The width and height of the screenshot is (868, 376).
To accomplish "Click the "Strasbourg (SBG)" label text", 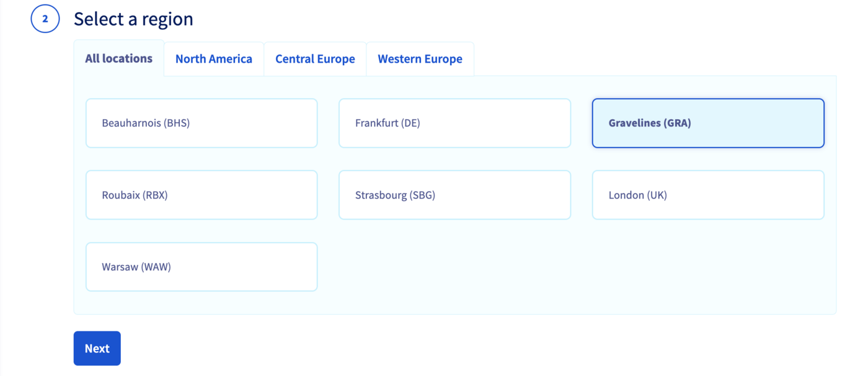I will coord(395,195).
